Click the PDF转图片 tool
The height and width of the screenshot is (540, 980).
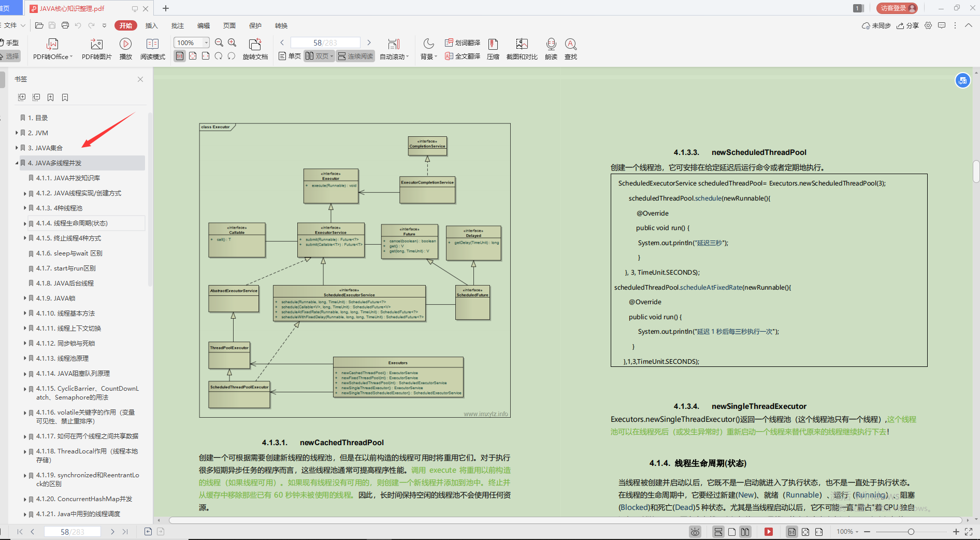tap(96, 49)
